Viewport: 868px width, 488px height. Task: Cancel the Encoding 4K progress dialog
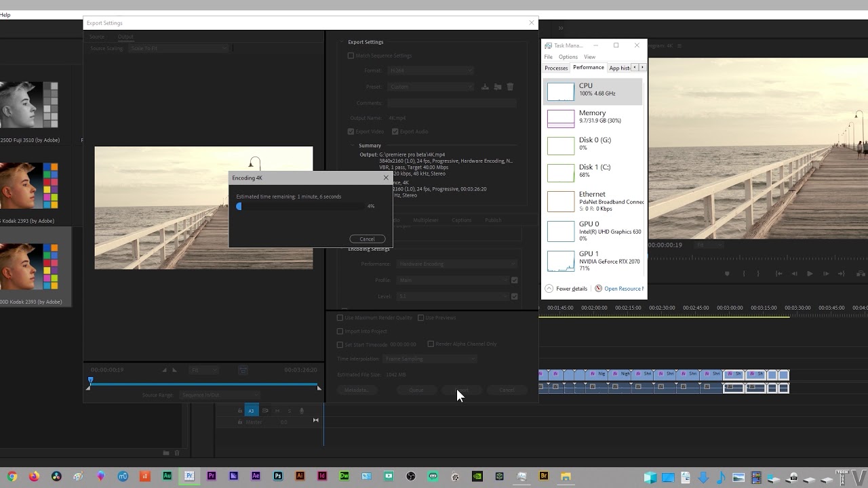click(x=367, y=239)
